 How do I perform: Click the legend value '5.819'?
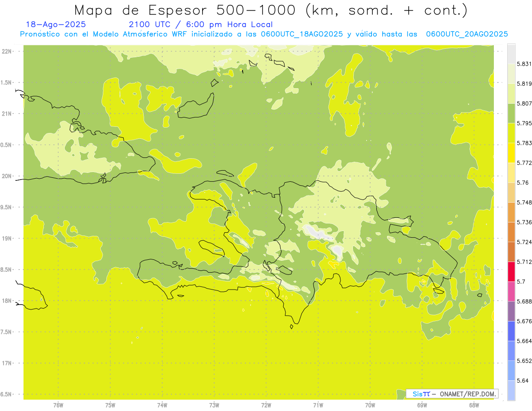pos(524,84)
